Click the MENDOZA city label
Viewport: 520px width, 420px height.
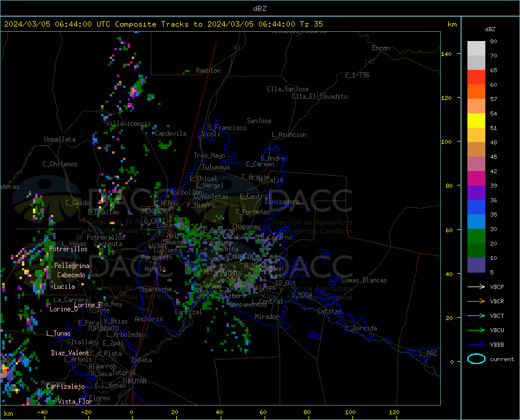click(154, 211)
